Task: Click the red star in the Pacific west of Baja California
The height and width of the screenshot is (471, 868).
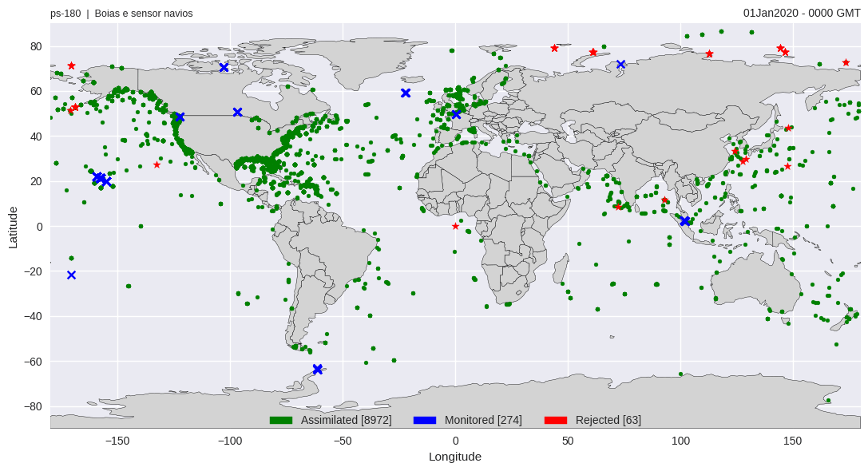Action: click(157, 165)
